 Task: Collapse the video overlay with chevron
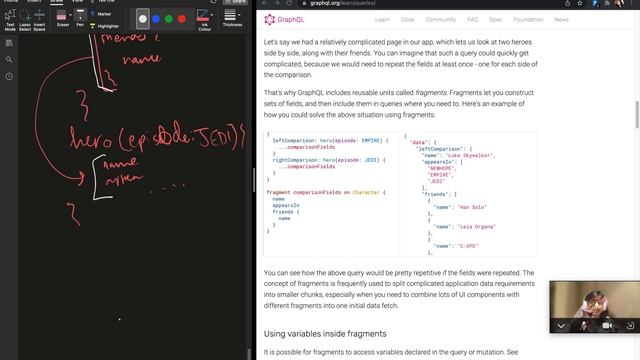coord(561,326)
